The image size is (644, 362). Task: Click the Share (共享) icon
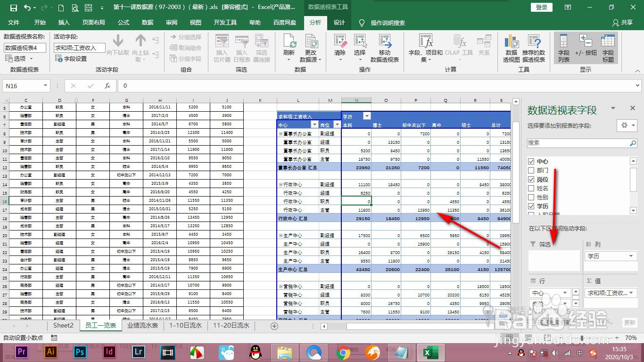pos(622,23)
